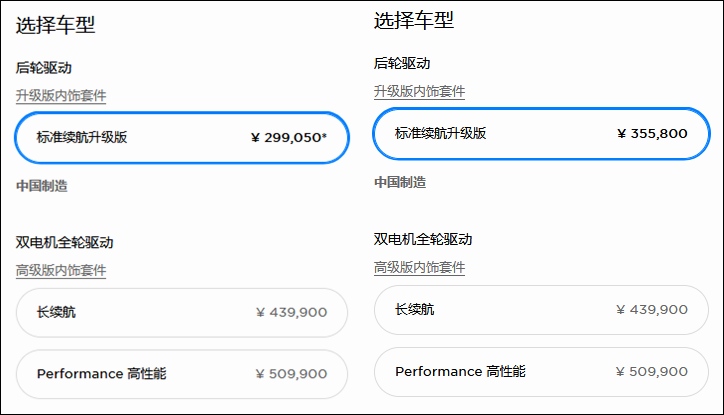Choose 长续航 option in left panel

181,312
